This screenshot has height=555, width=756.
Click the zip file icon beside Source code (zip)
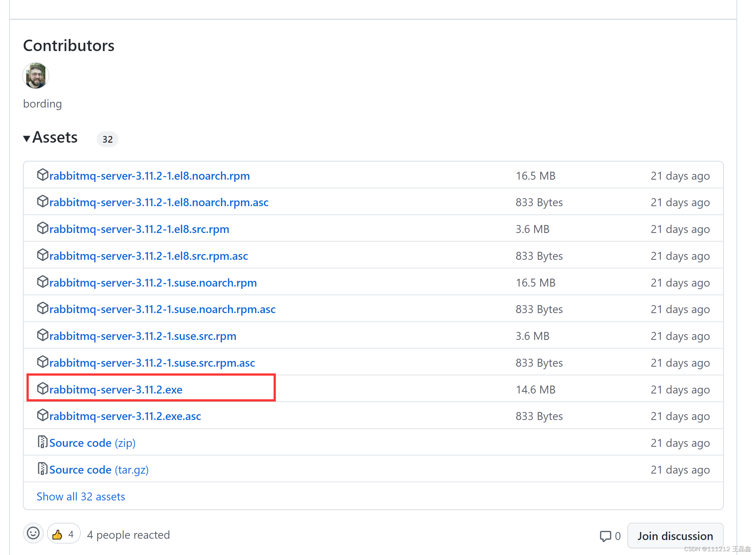click(x=42, y=442)
